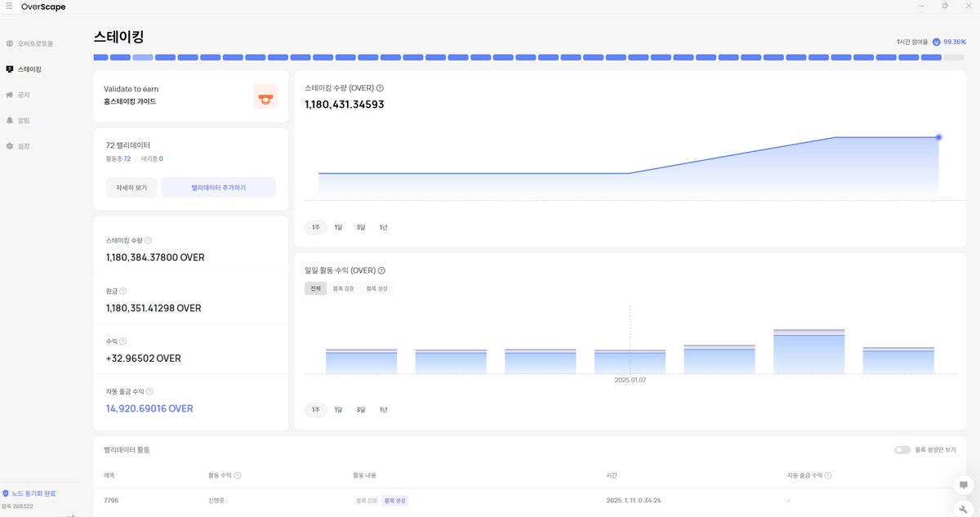Click the participation rate smiley icon near 99.36%
Image resolution: width=980 pixels, height=517 pixels.
pyautogui.click(x=936, y=41)
